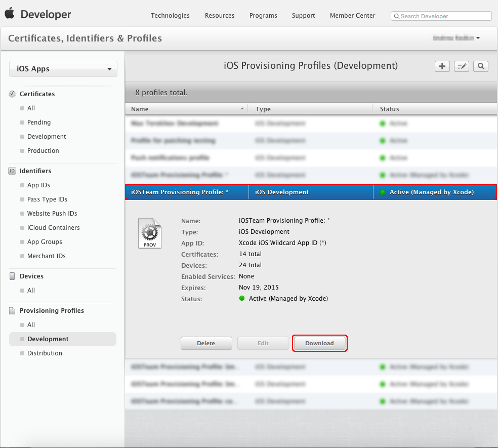Viewport: 498px width, 448px height.
Task: Click the Delete button for the profile
Action: click(206, 343)
